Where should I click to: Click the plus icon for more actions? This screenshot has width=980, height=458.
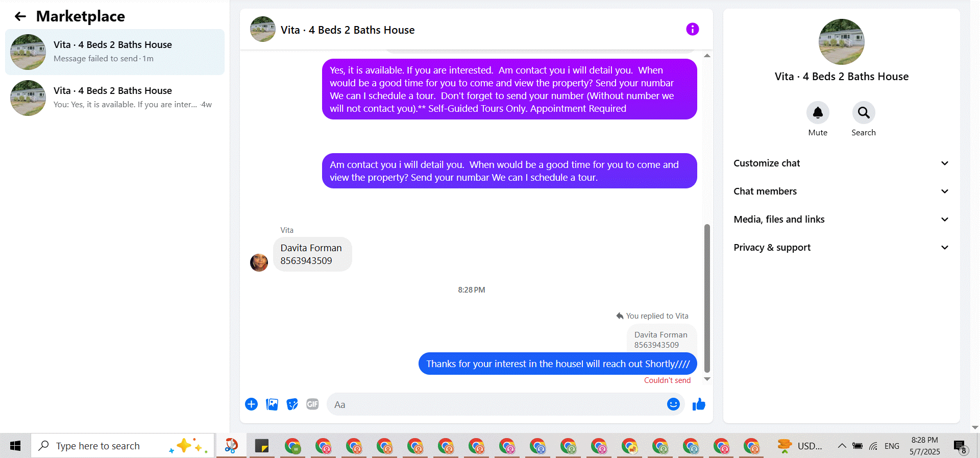(251, 404)
